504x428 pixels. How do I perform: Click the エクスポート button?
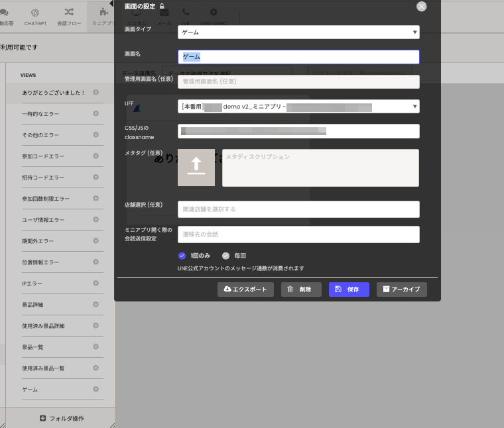tap(245, 290)
